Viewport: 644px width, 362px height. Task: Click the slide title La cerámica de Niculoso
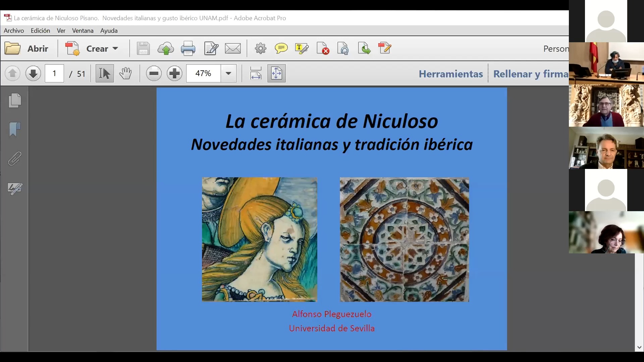click(332, 121)
